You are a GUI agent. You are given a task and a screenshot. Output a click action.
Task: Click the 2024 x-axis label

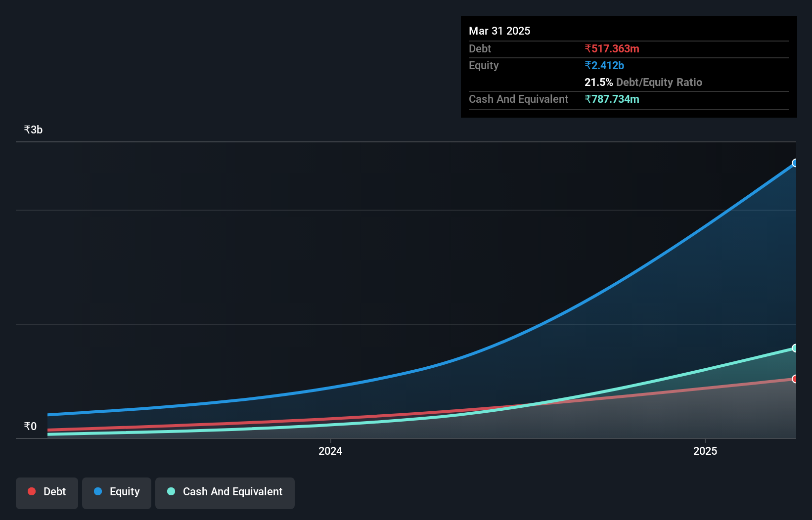point(330,451)
